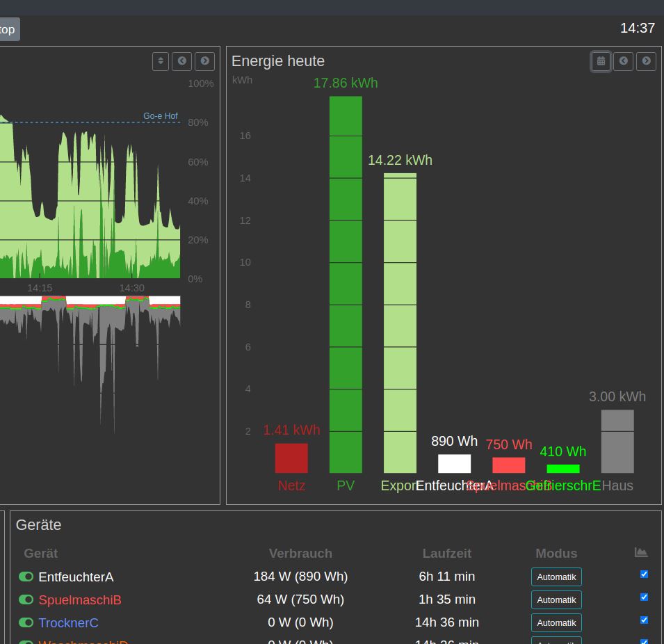The width and height of the screenshot is (664, 644).
Task: Toggle SpuelmaschiB device switch
Action: [26, 599]
